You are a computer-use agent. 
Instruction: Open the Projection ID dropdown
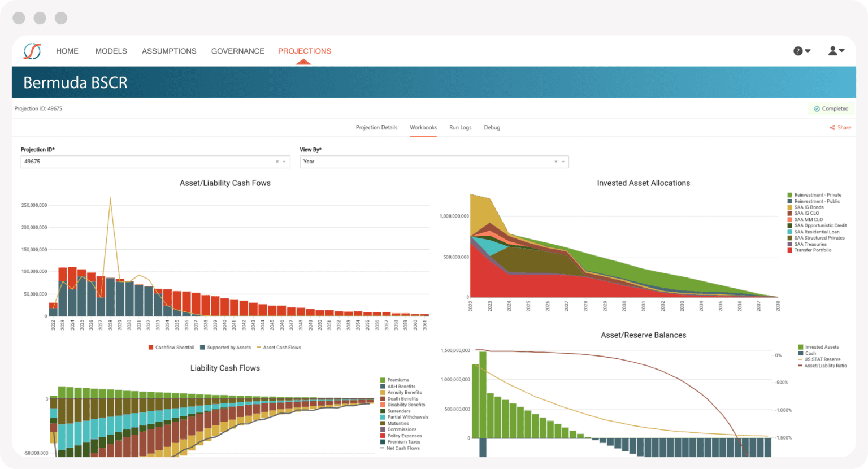(x=285, y=162)
